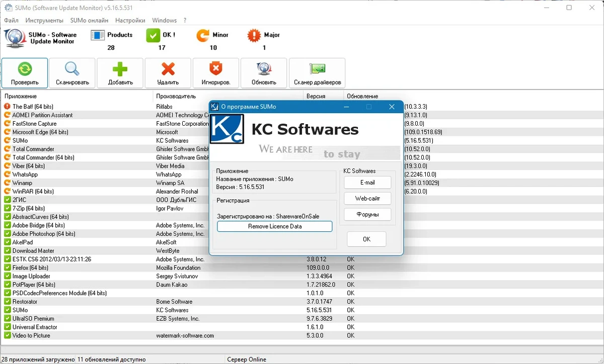
Task: Click the Форумы button
Action: 367,215
